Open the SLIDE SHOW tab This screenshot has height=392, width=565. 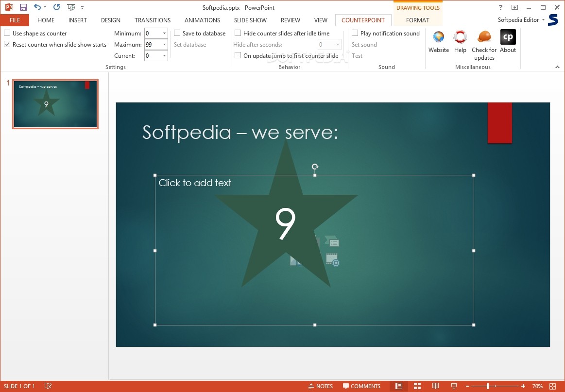pyautogui.click(x=250, y=20)
